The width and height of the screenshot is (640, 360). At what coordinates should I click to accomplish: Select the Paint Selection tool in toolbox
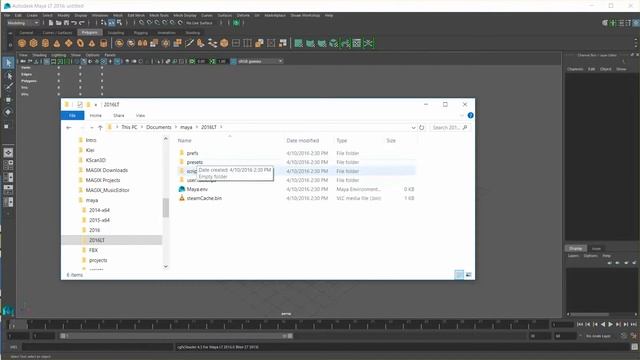[x=8, y=87]
